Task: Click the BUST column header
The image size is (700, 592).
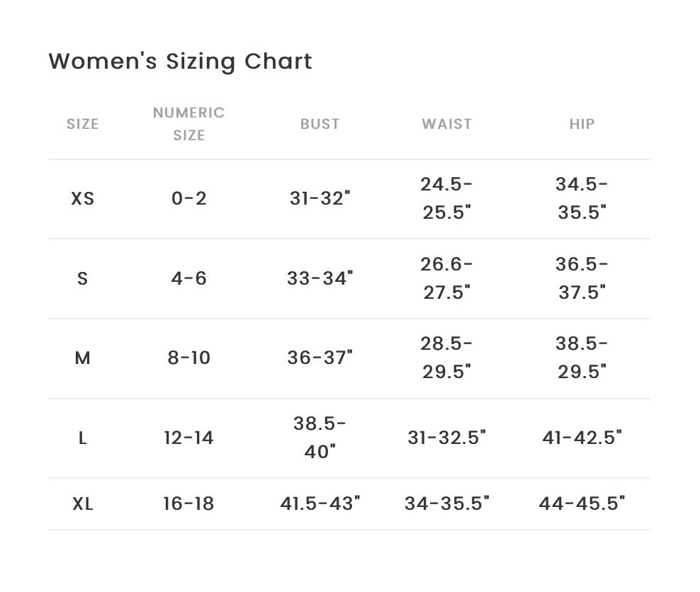Action: [320, 124]
